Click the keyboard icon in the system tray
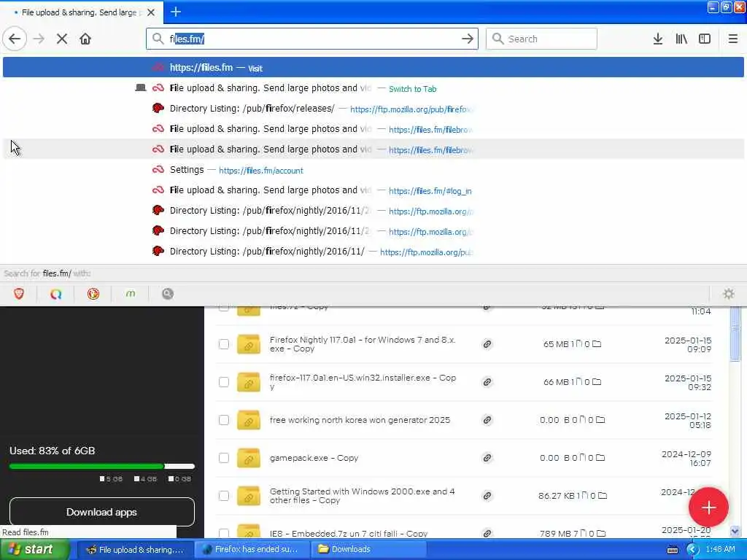The image size is (747, 560). [x=673, y=550]
